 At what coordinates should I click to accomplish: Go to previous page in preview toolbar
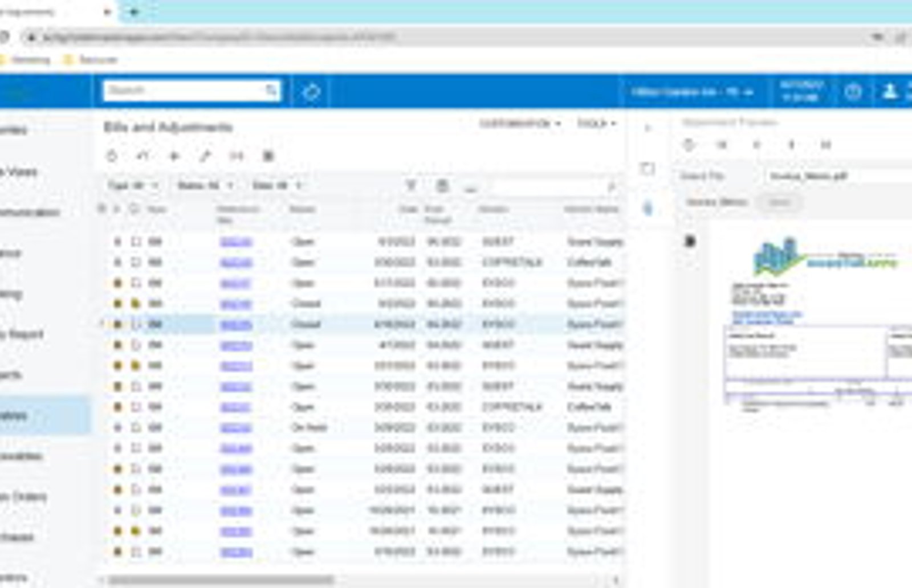(x=756, y=145)
